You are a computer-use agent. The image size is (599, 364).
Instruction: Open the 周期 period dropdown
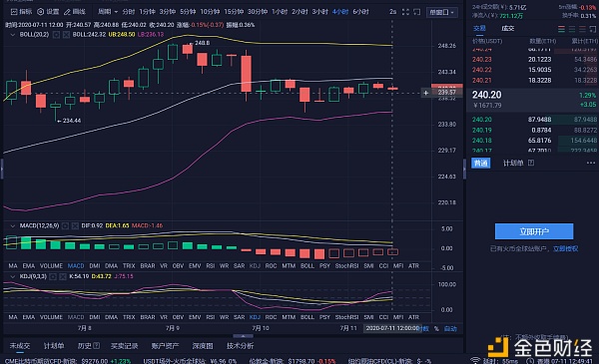click(108, 12)
